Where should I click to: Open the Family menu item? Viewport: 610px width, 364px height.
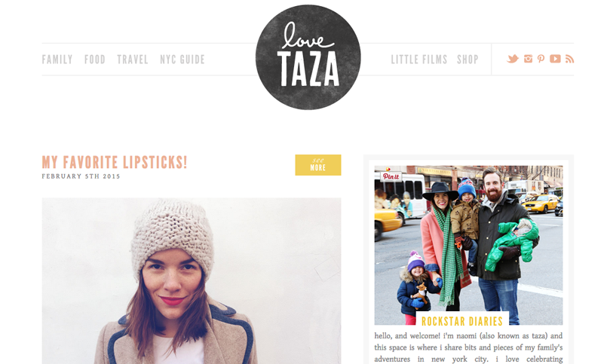coord(57,60)
